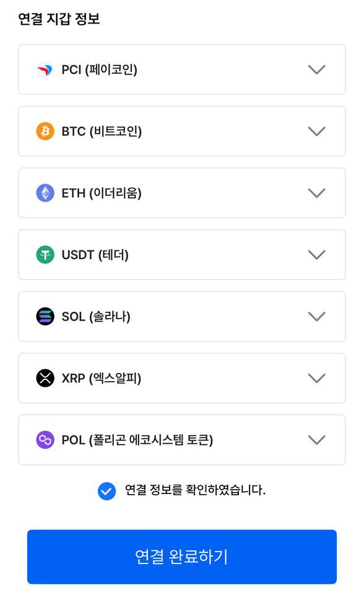Click the Solana logo icon
This screenshot has height=600, width=364.
[x=45, y=317]
